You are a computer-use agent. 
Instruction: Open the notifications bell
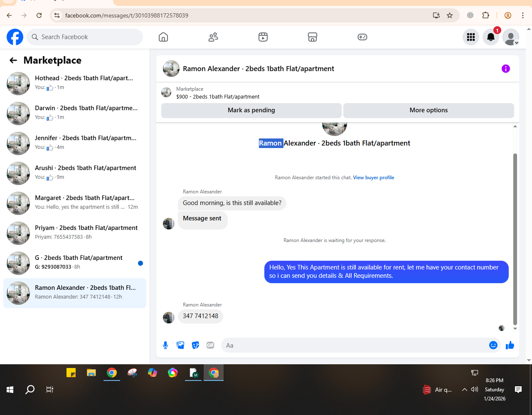[x=491, y=37]
